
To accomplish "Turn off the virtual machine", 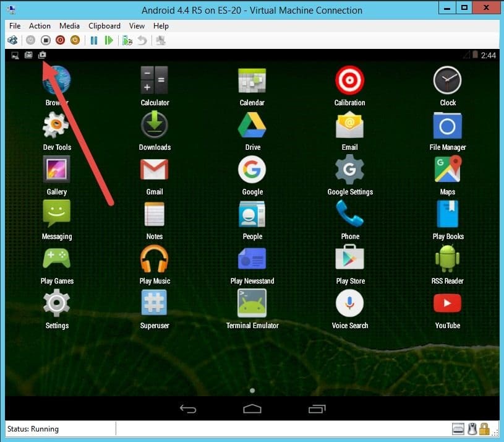I will coord(46,40).
